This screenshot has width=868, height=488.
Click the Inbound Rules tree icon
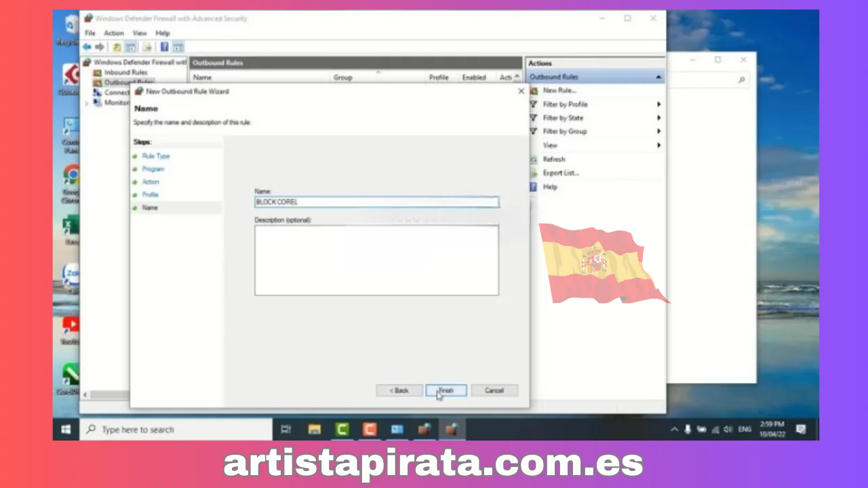98,73
